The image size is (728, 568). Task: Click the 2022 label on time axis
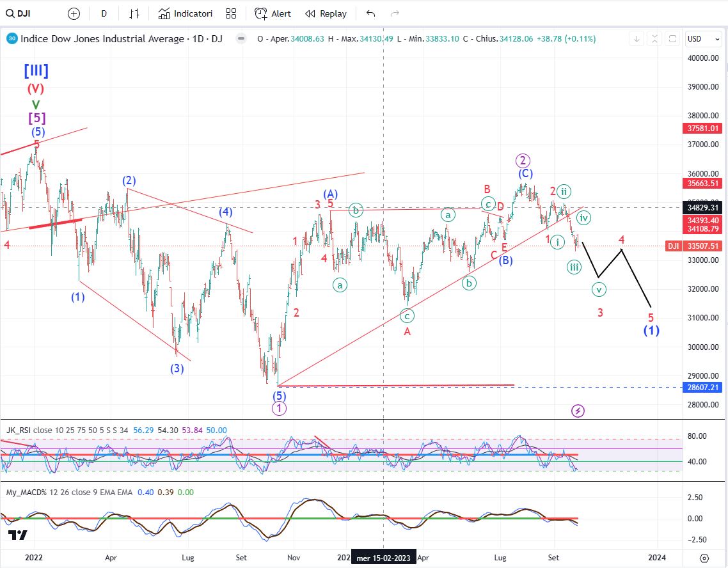coord(33,557)
